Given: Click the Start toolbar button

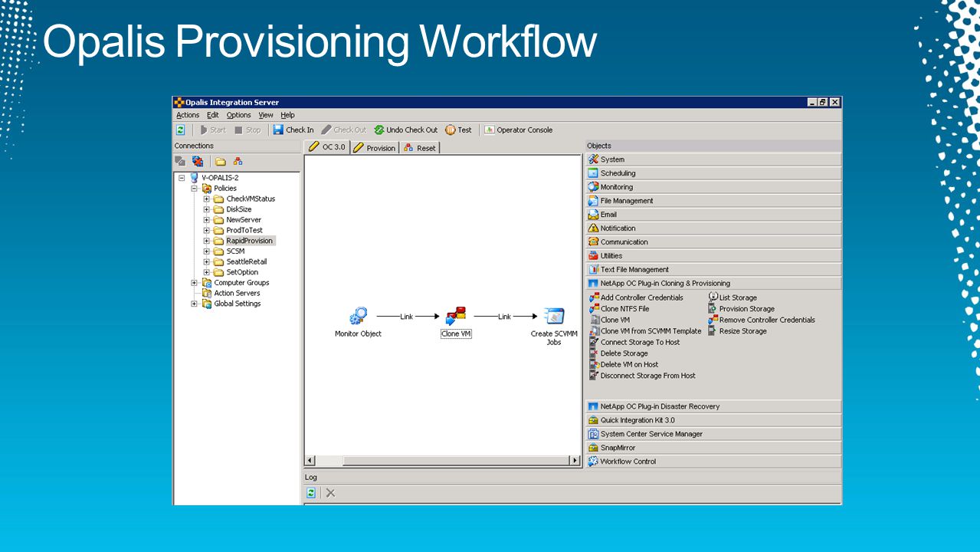Looking at the screenshot, I should pos(212,130).
